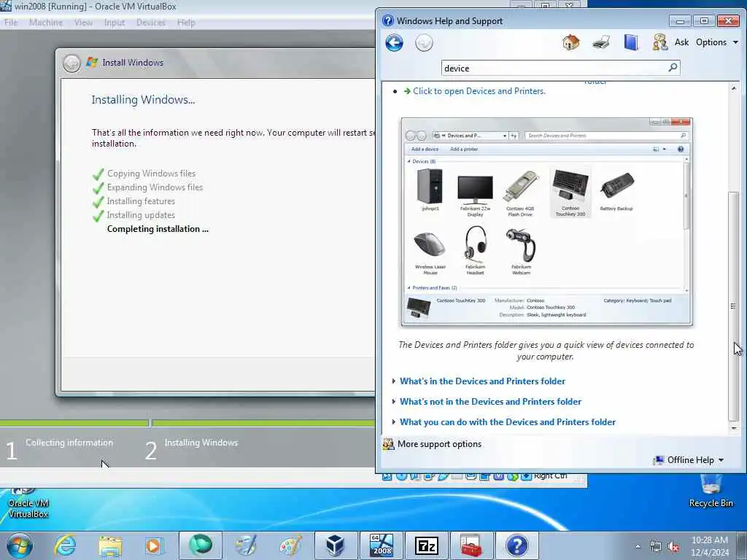Screen dimensions: 747x560
Task: Open Help and Support home page
Action: point(570,42)
